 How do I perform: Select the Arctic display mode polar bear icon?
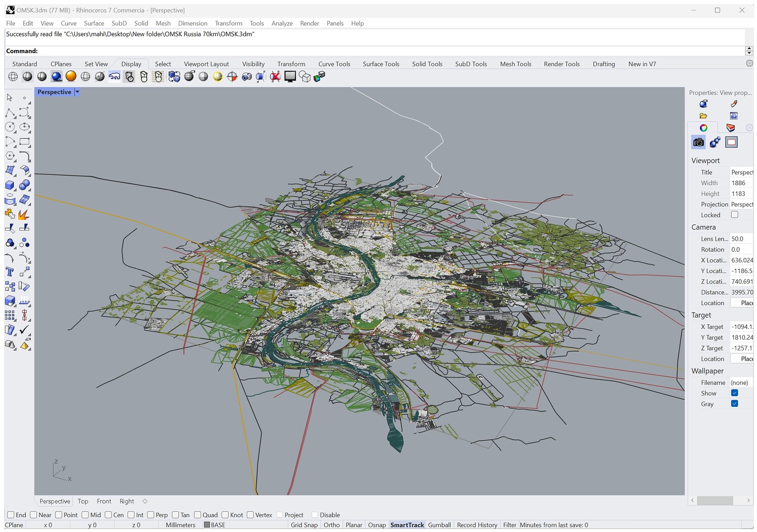pyautogui.click(x=115, y=77)
